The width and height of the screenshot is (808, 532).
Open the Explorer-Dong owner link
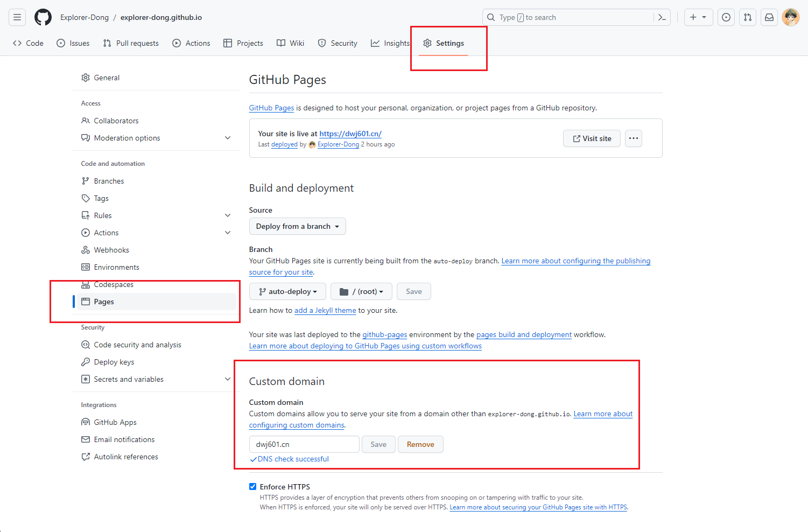tap(85, 17)
